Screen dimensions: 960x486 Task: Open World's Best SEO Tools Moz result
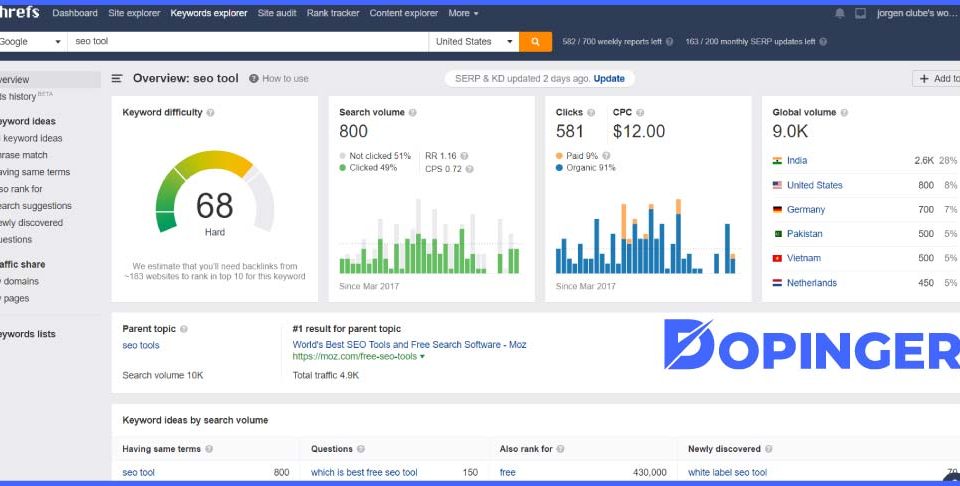410,345
